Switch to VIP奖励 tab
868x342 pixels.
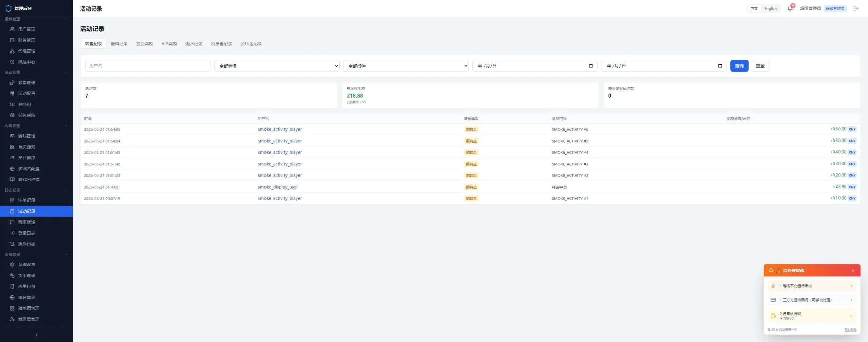(169, 44)
